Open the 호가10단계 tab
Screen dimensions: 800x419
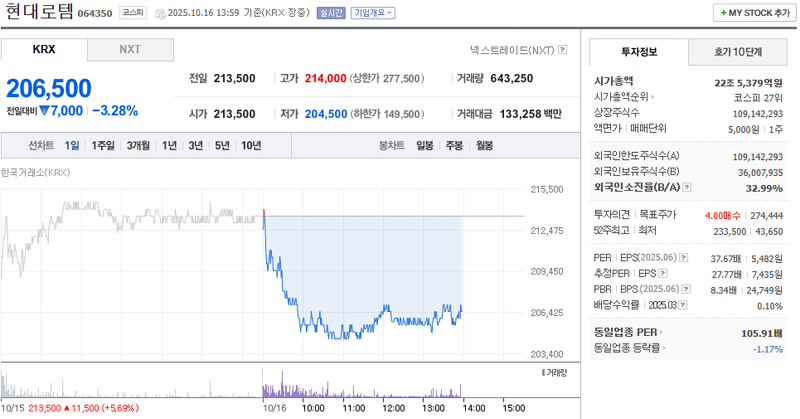click(x=738, y=51)
